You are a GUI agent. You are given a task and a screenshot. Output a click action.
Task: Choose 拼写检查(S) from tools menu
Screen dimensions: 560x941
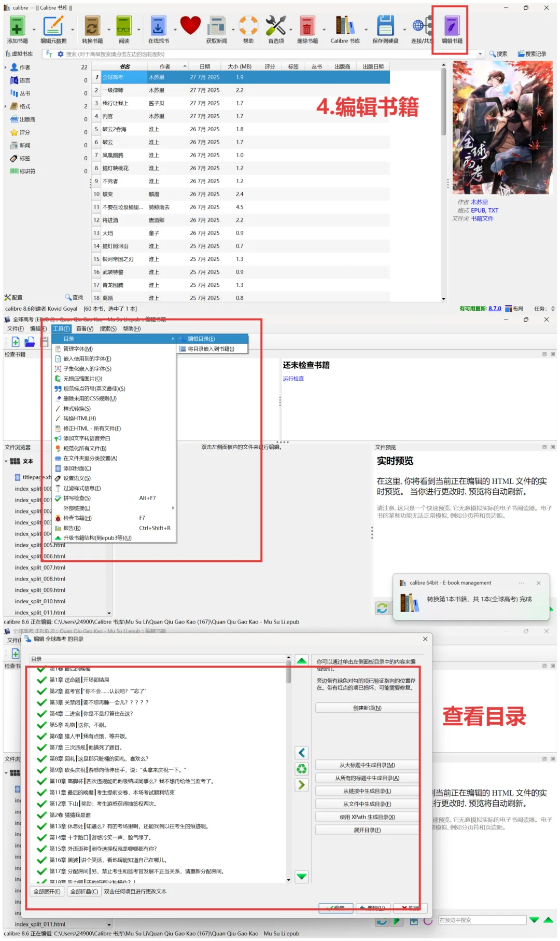[x=114, y=498]
